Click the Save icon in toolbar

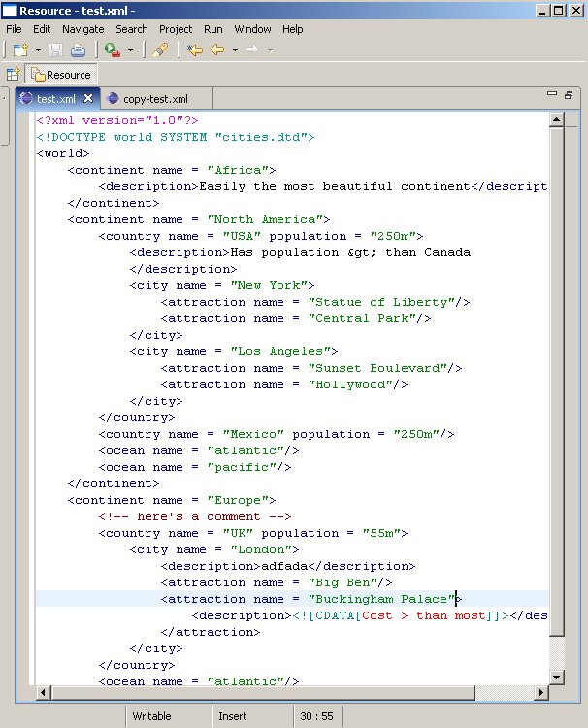pos(56,50)
